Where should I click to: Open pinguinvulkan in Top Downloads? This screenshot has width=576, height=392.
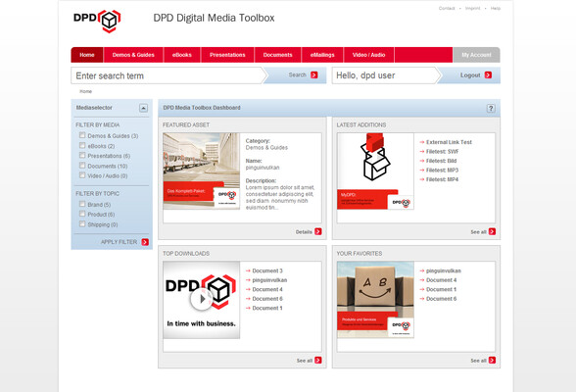tap(269, 280)
